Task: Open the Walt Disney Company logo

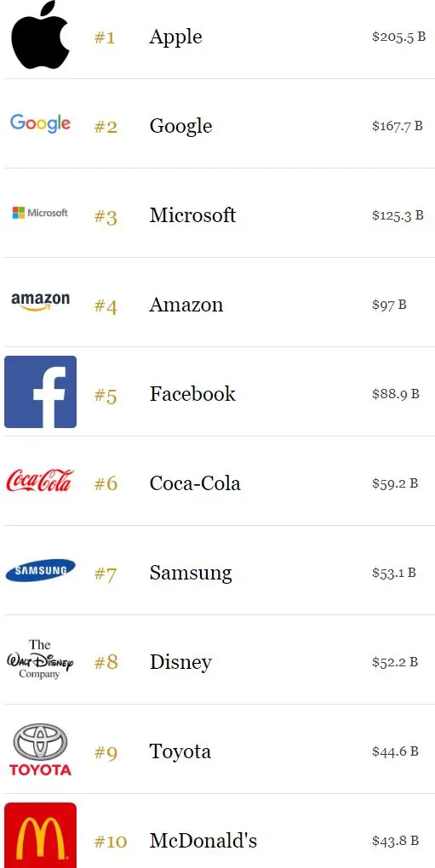Action: pyautogui.click(x=40, y=660)
